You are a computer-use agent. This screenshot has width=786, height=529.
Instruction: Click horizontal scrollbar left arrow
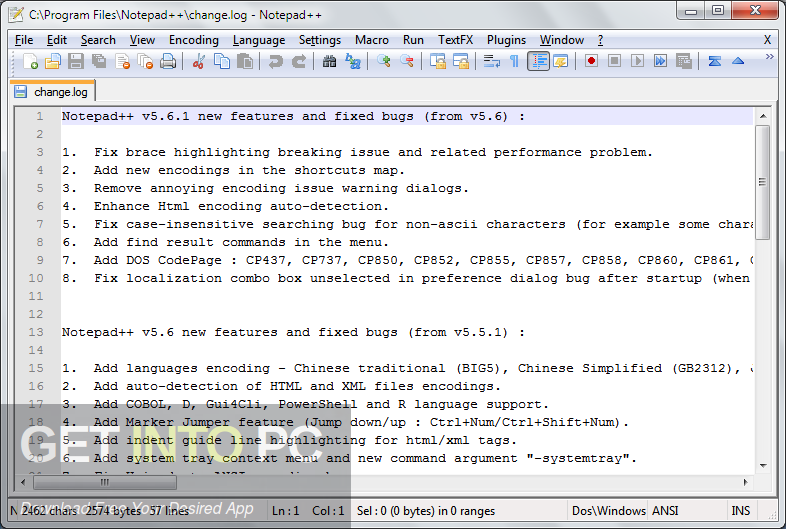tap(23, 482)
